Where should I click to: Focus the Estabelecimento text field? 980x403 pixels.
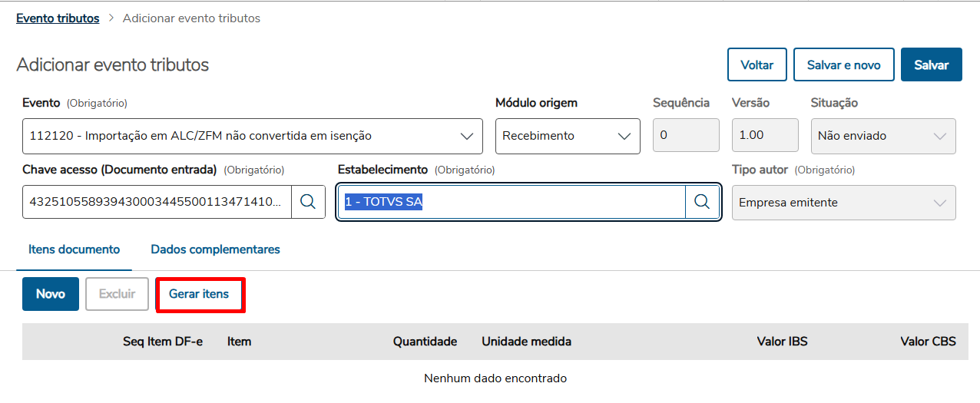[511, 202]
